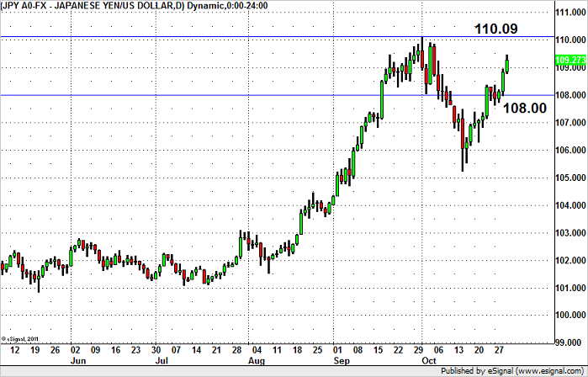
Task: Click the 108.00 support annotation label
Action: click(525, 108)
